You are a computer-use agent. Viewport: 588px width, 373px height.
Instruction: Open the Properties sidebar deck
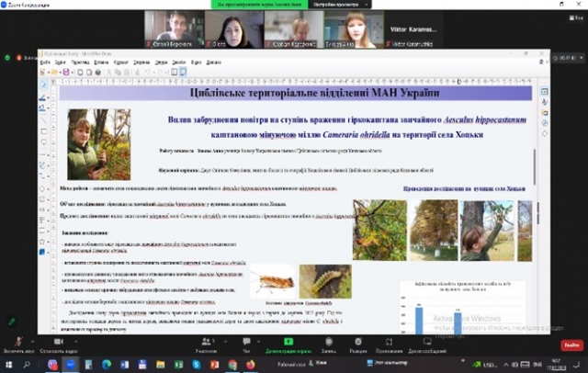point(545,92)
